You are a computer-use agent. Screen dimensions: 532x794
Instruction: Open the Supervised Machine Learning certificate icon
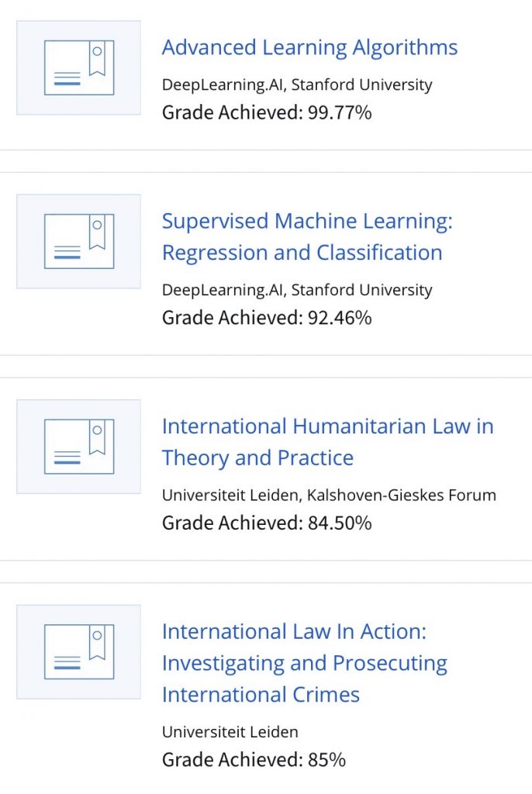pos(78,241)
